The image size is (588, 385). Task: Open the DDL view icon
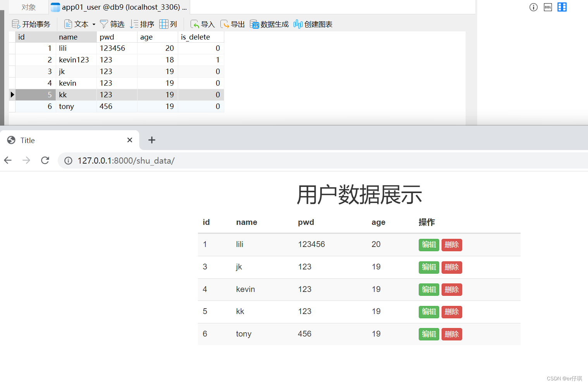(548, 7)
